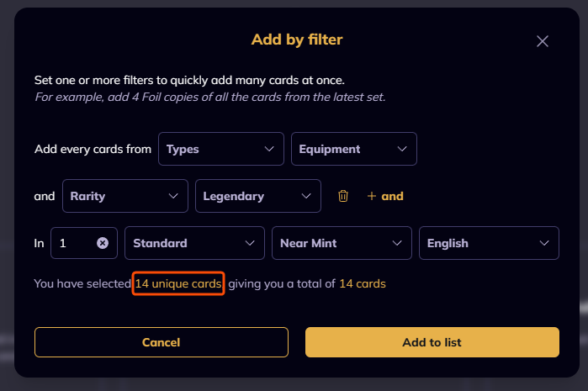Select a language in English dropdown
588x391 pixels.
[x=489, y=243]
